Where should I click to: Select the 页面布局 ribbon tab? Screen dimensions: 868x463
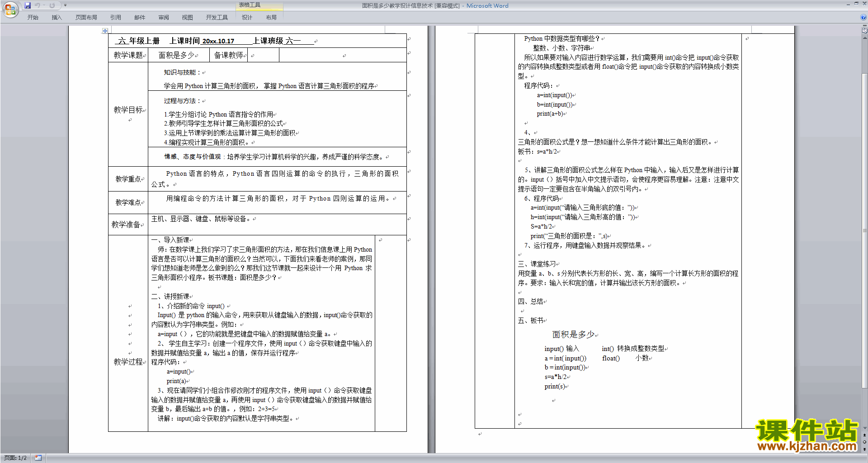click(86, 18)
